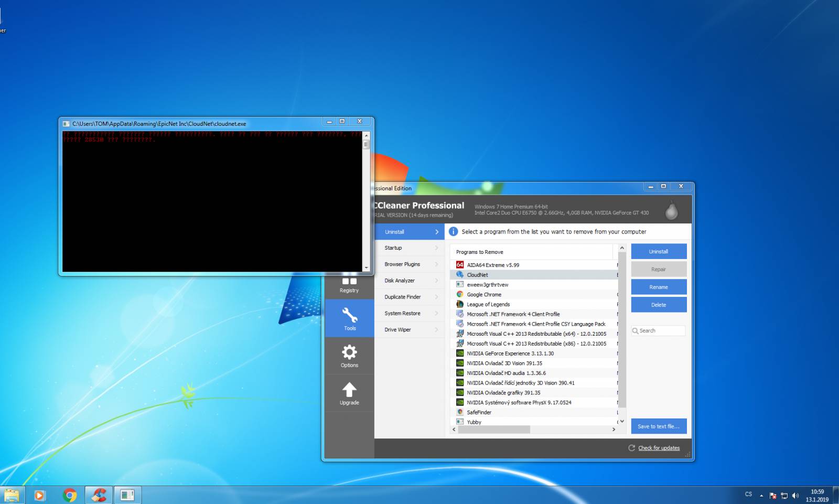Open Windows Media Player from the taskbar
This screenshot has height=504, width=839.
coord(40,495)
